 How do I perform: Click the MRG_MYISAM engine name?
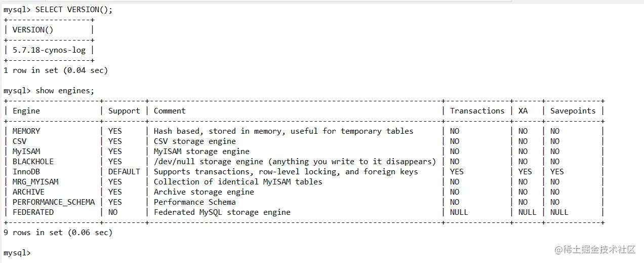(35, 182)
